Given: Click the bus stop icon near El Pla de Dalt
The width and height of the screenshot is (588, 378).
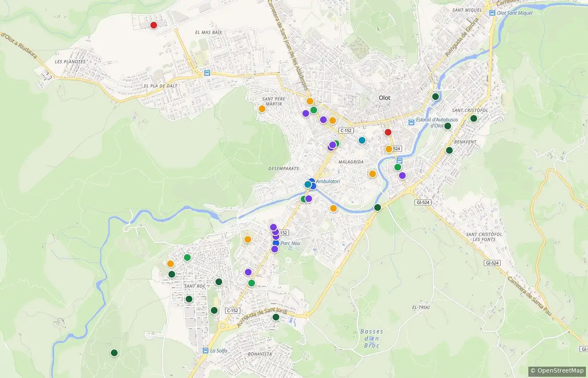Looking at the screenshot, I should coord(207,73).
